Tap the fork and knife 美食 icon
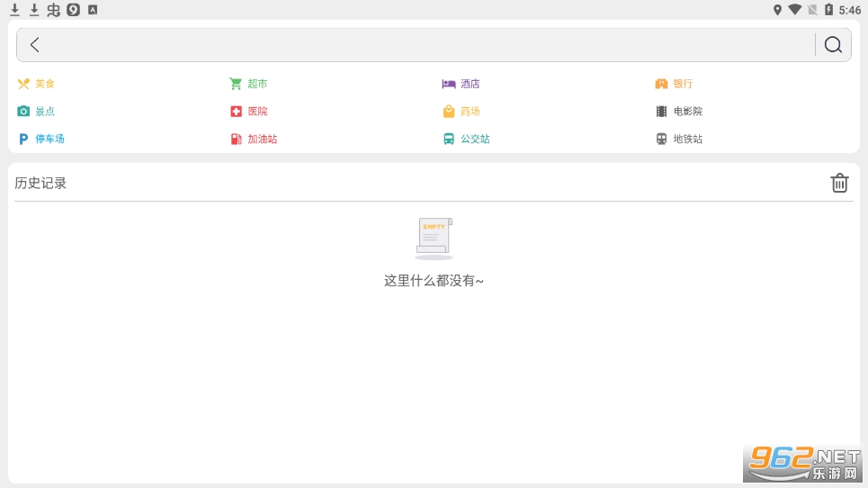 pos(23,84)
